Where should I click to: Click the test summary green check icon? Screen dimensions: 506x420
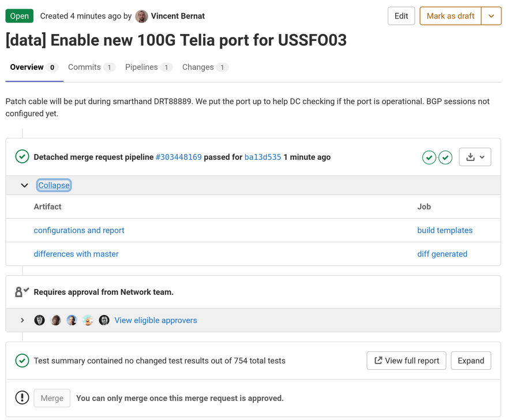pyautogui.click(x=21, y=360)
